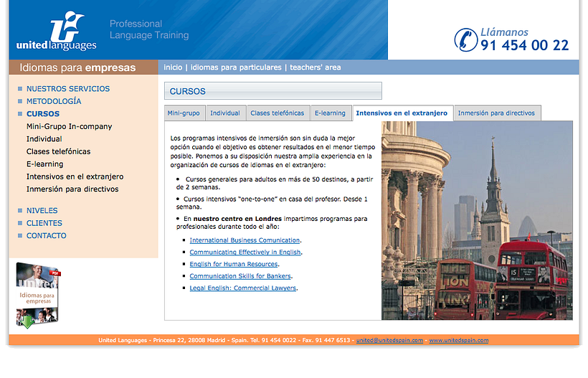Open English for Human Resources link
Image resolution: width=588 pixels, height=378 pixels.
[x=234, y=264]
